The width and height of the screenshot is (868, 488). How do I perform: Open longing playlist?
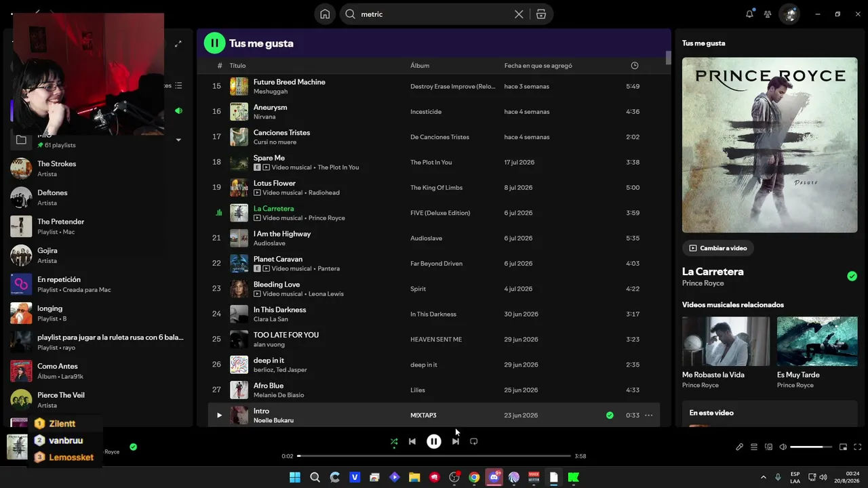point(98,313)
